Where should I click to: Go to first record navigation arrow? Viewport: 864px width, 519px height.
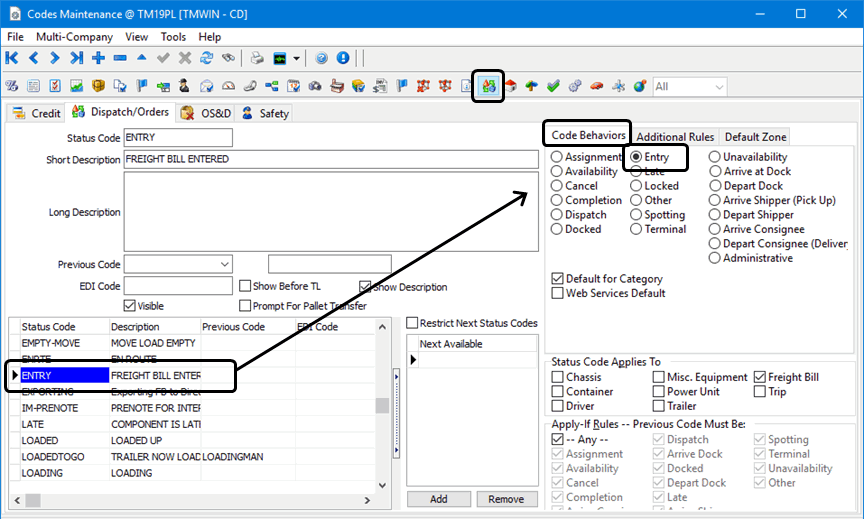click(13, 58)
